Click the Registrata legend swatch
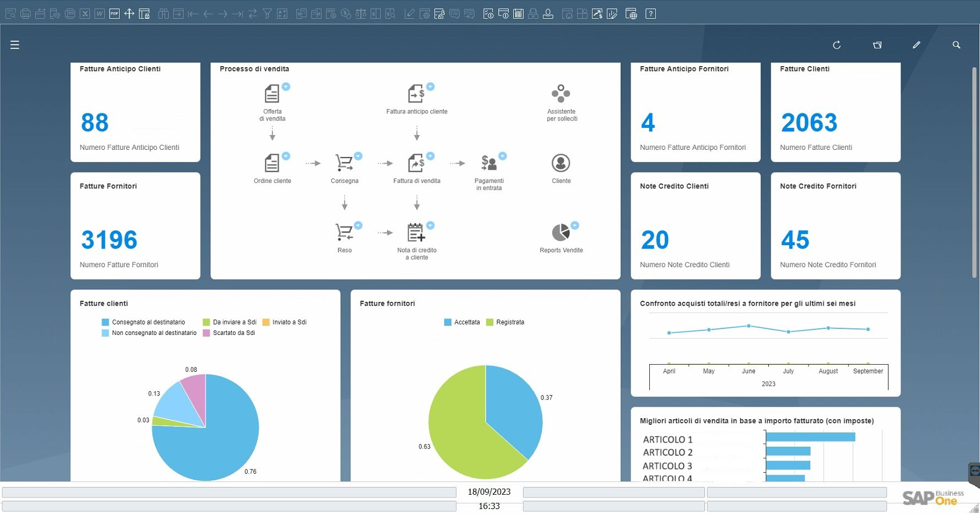The height and width of the screenshot is (514, 980). pos(489,322)
